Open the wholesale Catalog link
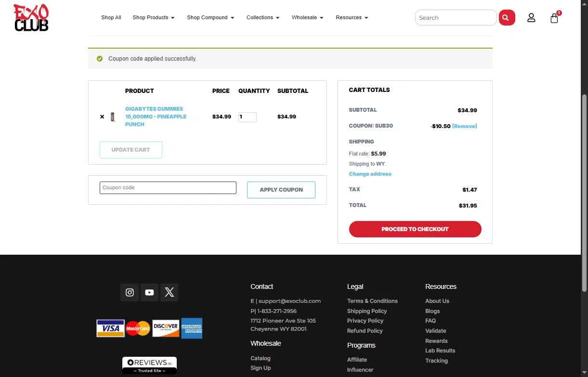 click(x=261, y=358)
